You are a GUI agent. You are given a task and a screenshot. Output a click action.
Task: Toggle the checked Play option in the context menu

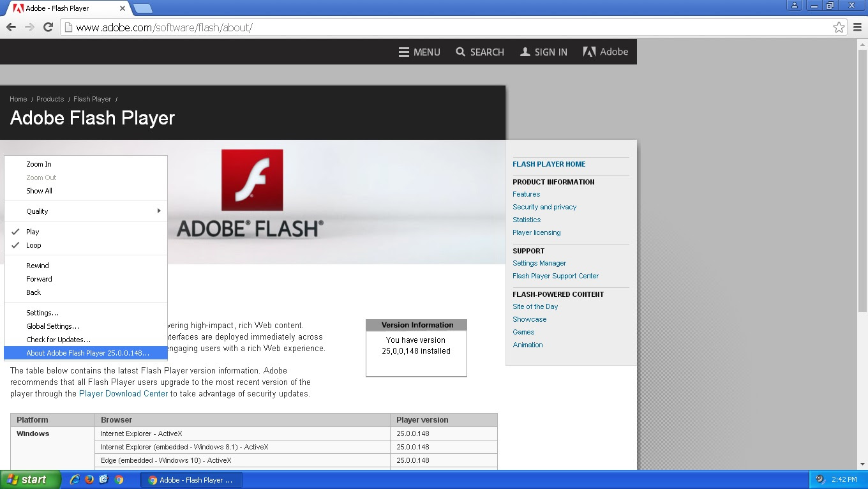[x=86, y=232]
